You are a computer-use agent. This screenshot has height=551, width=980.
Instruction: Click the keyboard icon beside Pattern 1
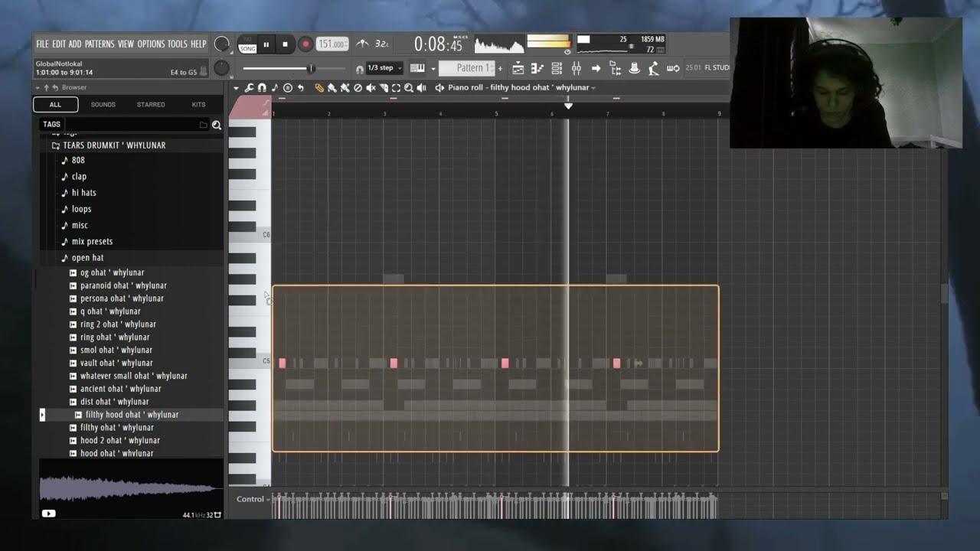pyautogui.click(x=417, y=68)
